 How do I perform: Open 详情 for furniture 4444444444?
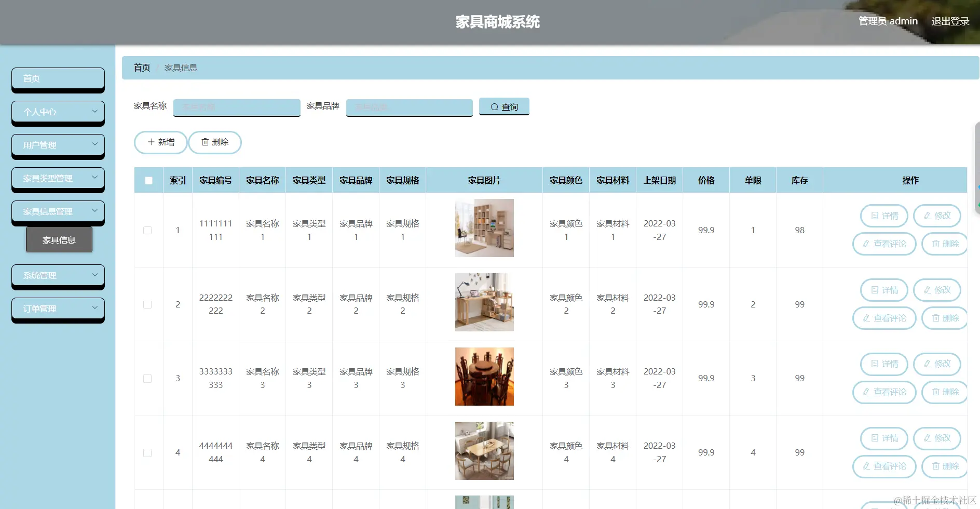click(884, 438)
